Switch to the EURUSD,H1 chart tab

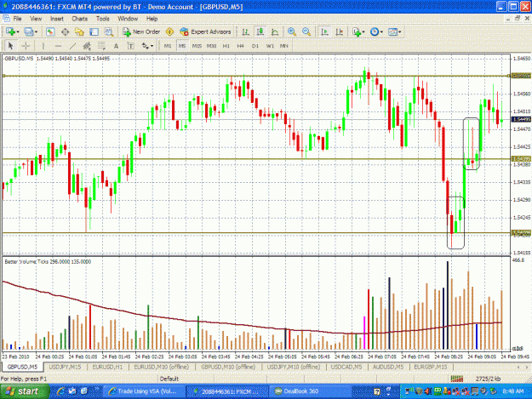point(107,367)
